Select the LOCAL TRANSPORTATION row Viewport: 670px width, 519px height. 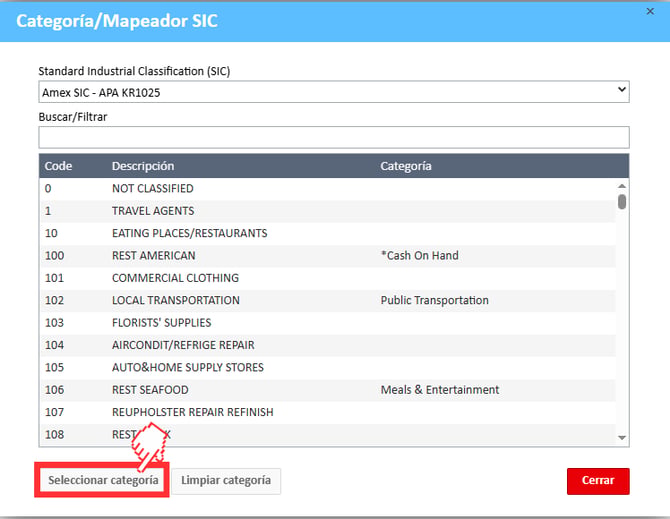click(x=328, y=300)
